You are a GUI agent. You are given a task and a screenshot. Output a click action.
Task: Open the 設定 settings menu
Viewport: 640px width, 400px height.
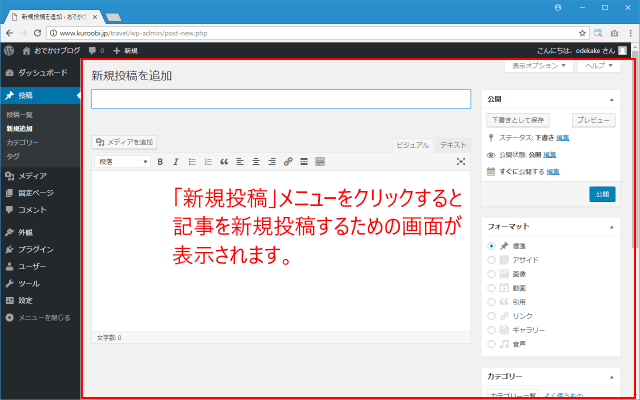click(40, 300)
